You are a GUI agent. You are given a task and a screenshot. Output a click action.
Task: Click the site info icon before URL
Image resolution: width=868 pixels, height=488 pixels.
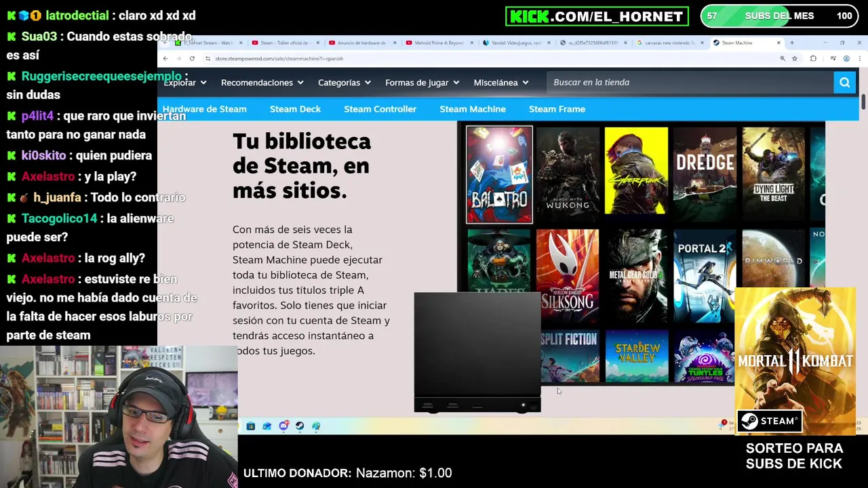click(x=208, y=58)
